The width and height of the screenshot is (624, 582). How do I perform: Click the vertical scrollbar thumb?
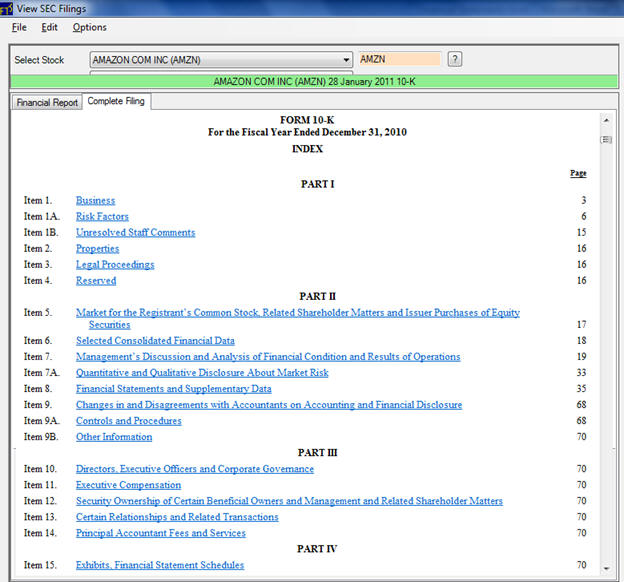click(x=606, y=140)
